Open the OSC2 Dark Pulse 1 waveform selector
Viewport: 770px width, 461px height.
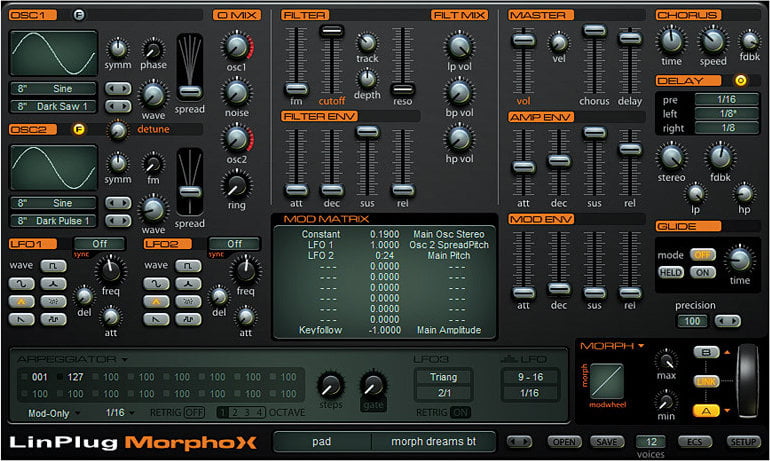54,221
